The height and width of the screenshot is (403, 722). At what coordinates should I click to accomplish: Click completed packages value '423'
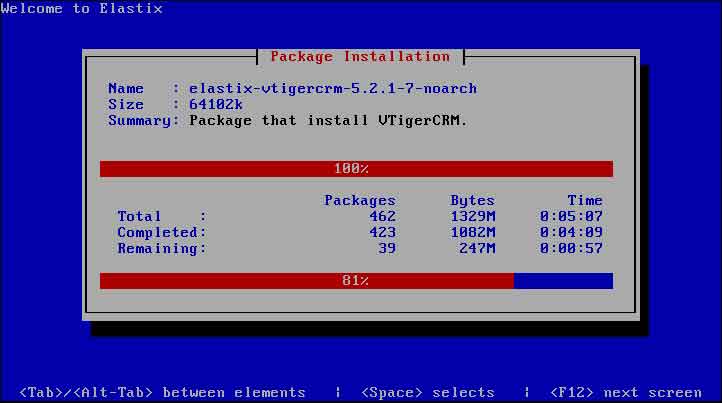tap(382, 232)
